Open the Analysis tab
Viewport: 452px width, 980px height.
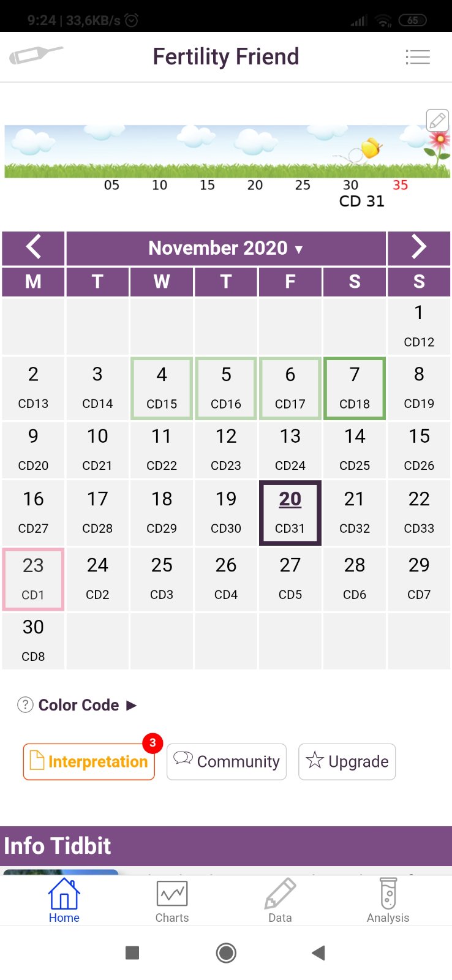(x=388, y=902)
